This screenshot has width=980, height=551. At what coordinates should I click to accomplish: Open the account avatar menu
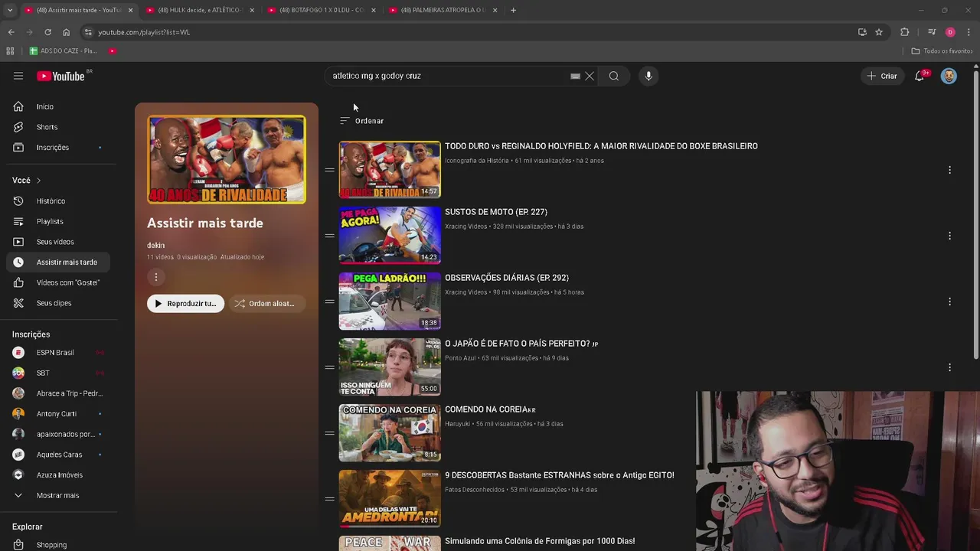coord(949,76)
